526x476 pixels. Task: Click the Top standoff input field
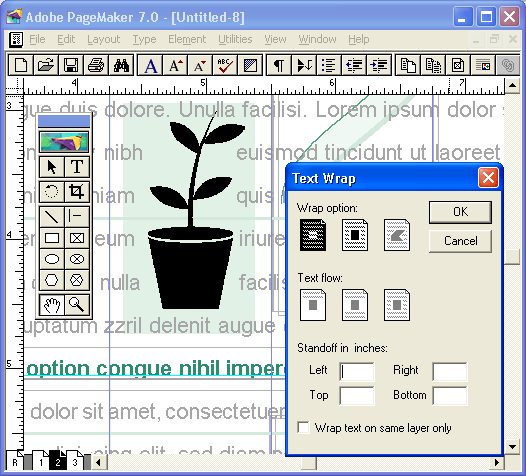pos(357,396)
